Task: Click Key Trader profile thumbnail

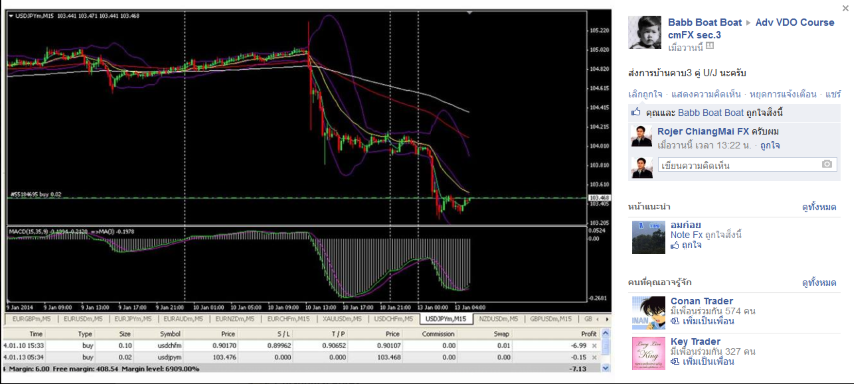Action: (x=648, y=353)
